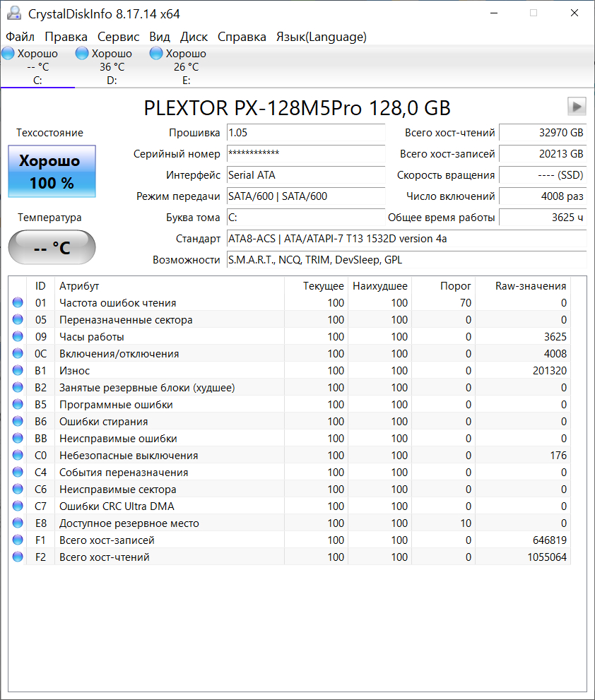Screen dimensions: 595x700
Task: Click status icon of attribute 0C row
Action: (18, 353)
